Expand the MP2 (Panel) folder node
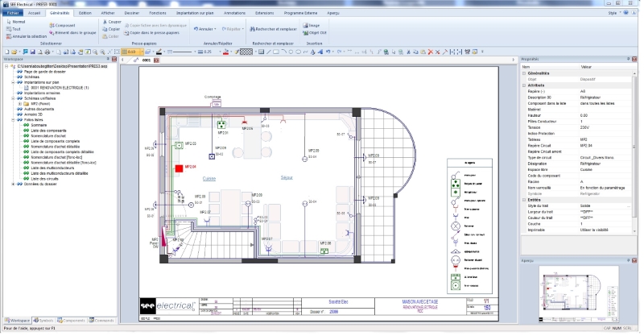644x336 pixels. pyautogui.click(x=19, y=104)
